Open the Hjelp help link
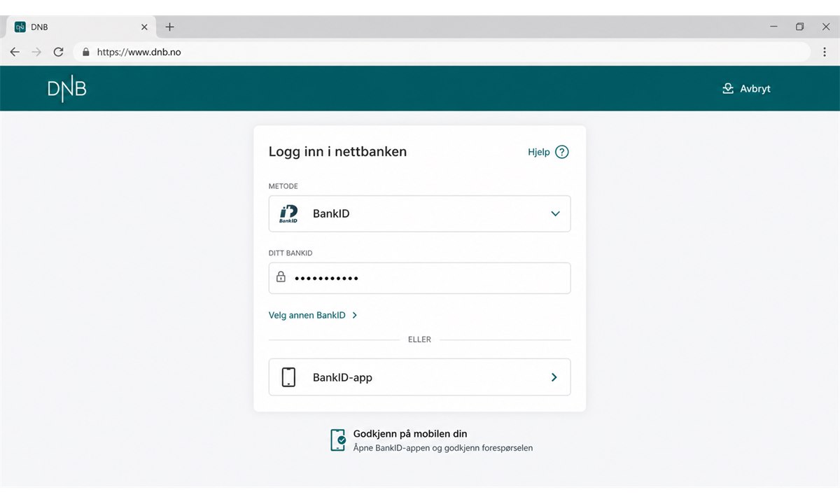Viewport: 840px width, 504px height. (548, 152)
